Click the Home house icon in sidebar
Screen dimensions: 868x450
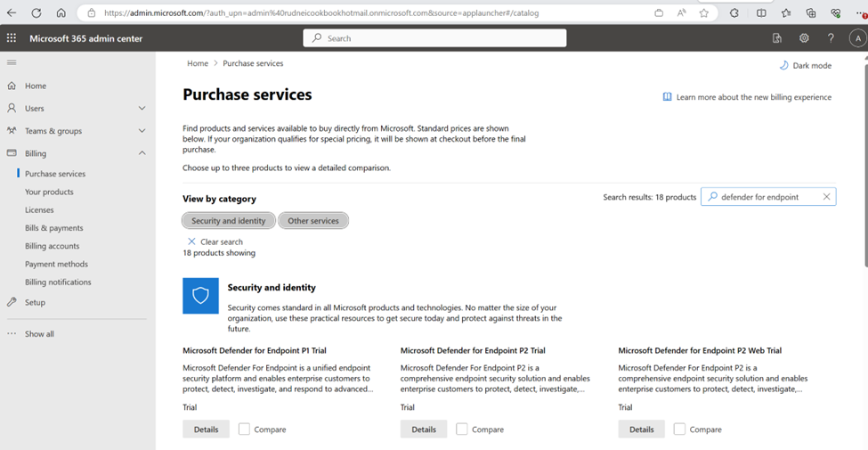pyautogui.click(x=12, y=86)
